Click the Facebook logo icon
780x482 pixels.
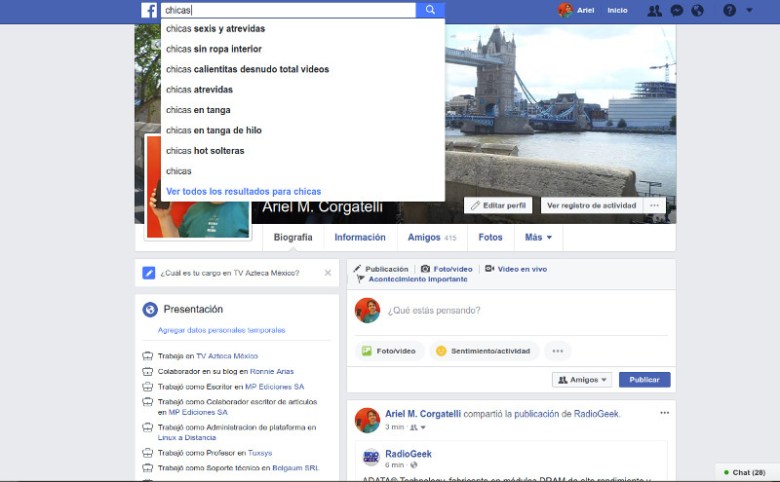148,10
